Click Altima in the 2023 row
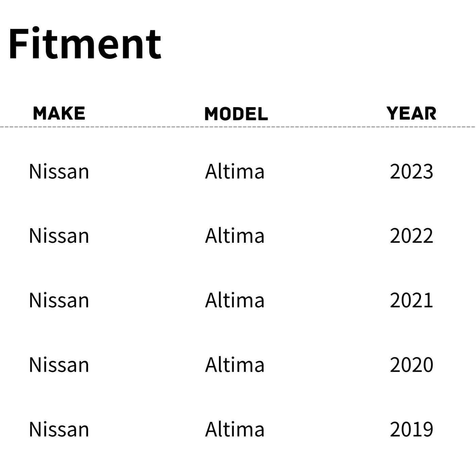Viewport: 476px width, 476px height. [x=235, y=171]
